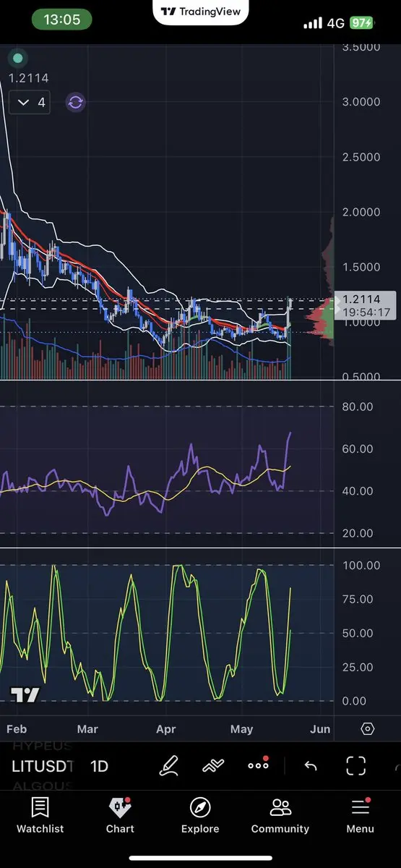Image resolution: width=401 pixels, height=868 pixels.
Task: Tap the cellular signal bars icon
Action: coord(313,23)
